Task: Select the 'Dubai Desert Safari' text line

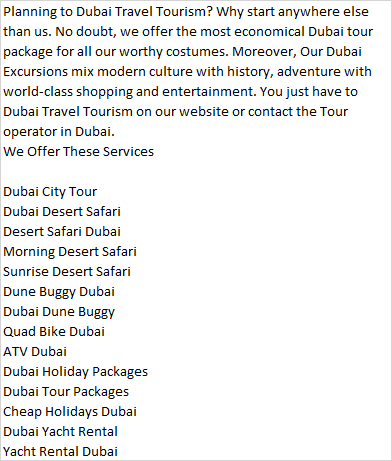Action: point(62,212)
